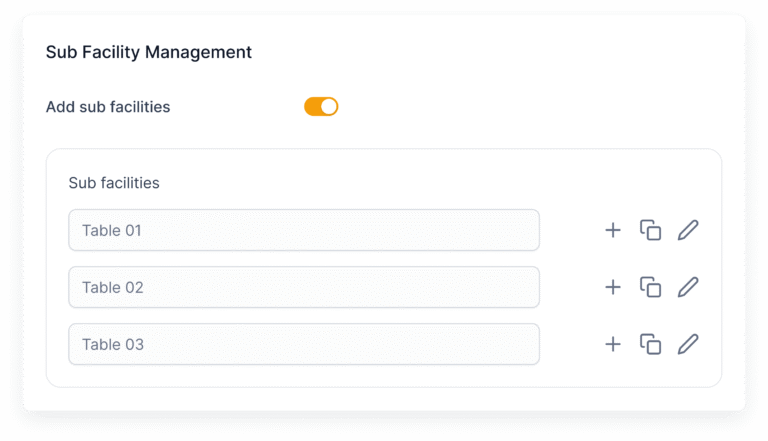This screenshot has height=441, width=768.
Task: Edit Table 01 using the pencil icon
Action: (688, 231)
